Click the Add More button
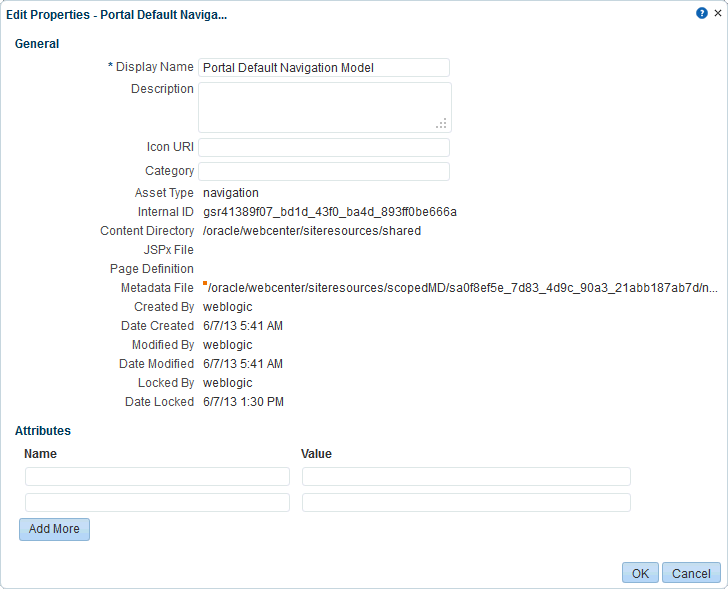This screenshot has height=589, width=728. point(54,529)
